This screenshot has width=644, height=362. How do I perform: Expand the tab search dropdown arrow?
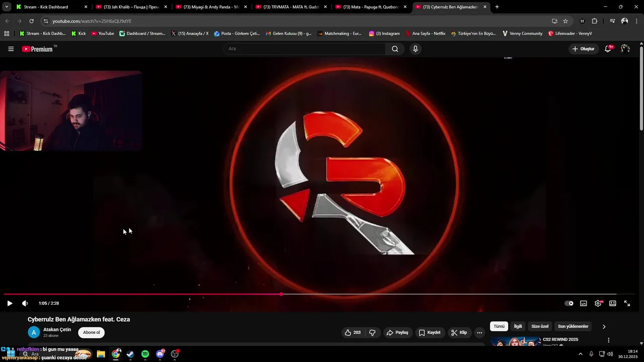[7, 7]
